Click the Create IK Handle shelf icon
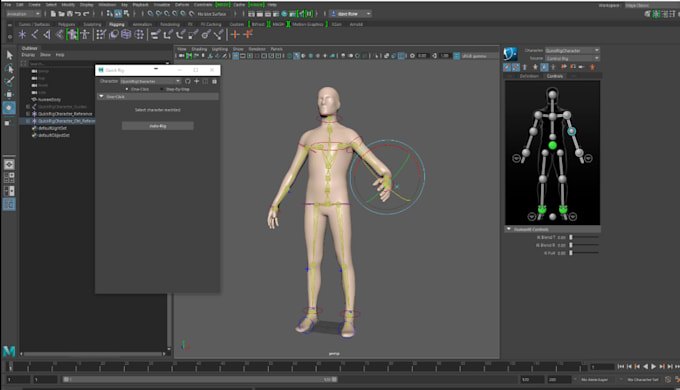This screenshot has height=390, width=680. pyautogui.click(x=47, y=34)
